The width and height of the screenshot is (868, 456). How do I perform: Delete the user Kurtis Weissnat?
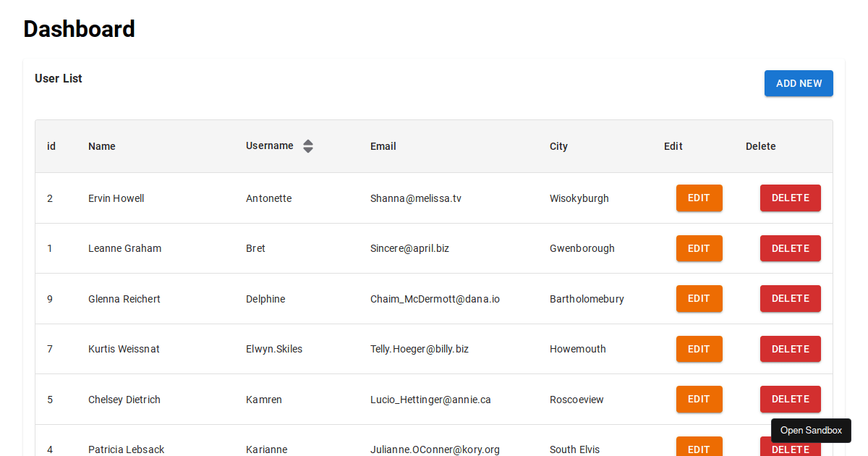[x=790, y=349]
